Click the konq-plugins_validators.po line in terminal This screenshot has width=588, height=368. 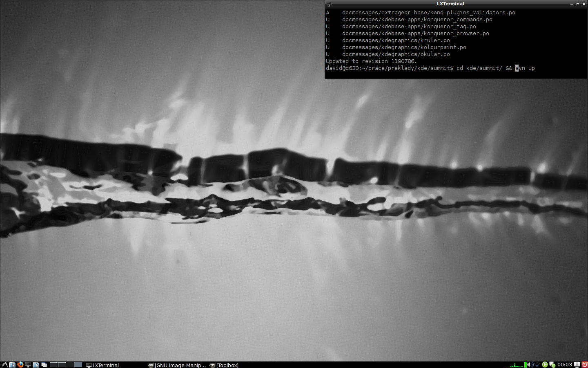(x=421, y=13)
